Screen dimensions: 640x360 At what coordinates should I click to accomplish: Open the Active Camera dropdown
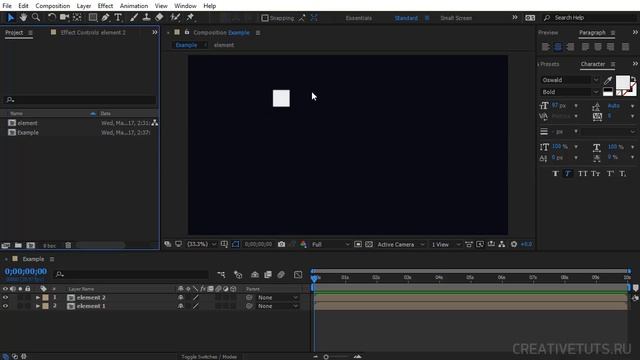[400, 244]
